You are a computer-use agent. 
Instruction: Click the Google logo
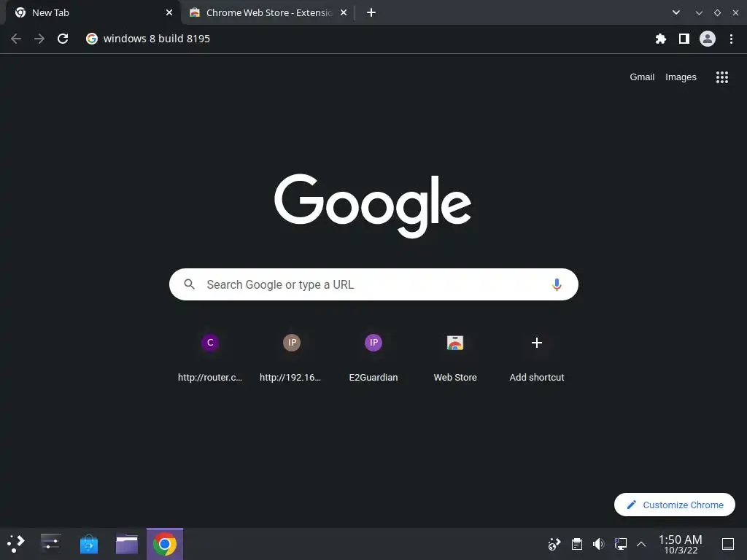[373, 206]
